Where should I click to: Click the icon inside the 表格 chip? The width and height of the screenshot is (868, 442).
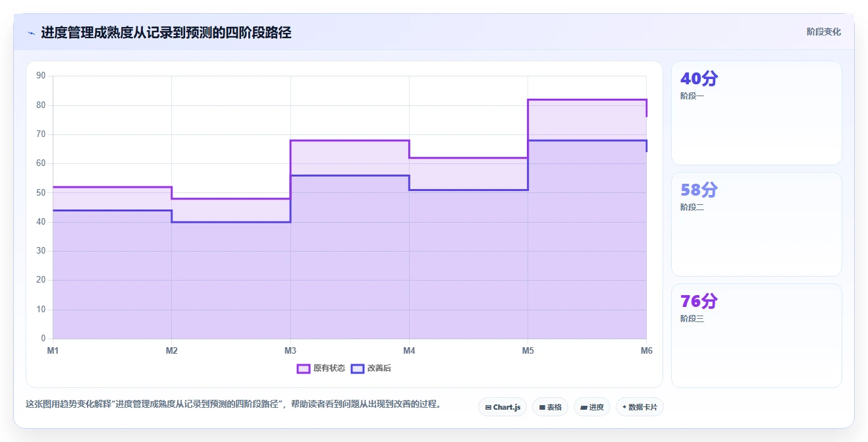click(x=542, y=408)
